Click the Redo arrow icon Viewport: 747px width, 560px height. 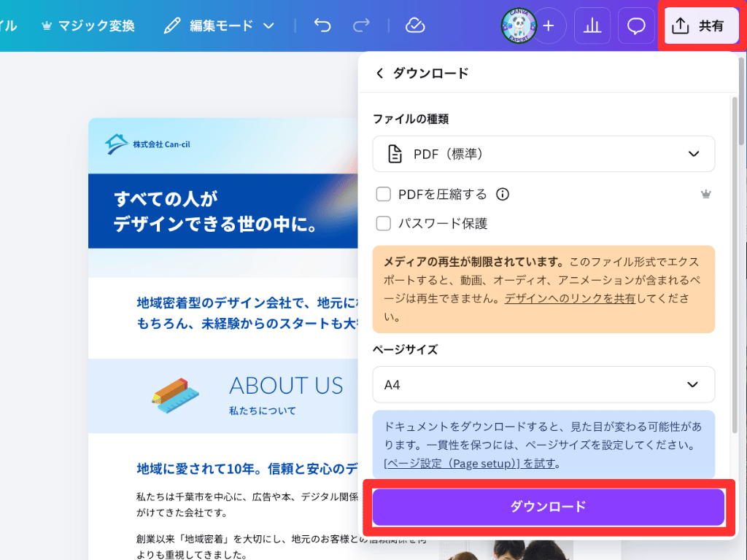click(x=360, y=25)
